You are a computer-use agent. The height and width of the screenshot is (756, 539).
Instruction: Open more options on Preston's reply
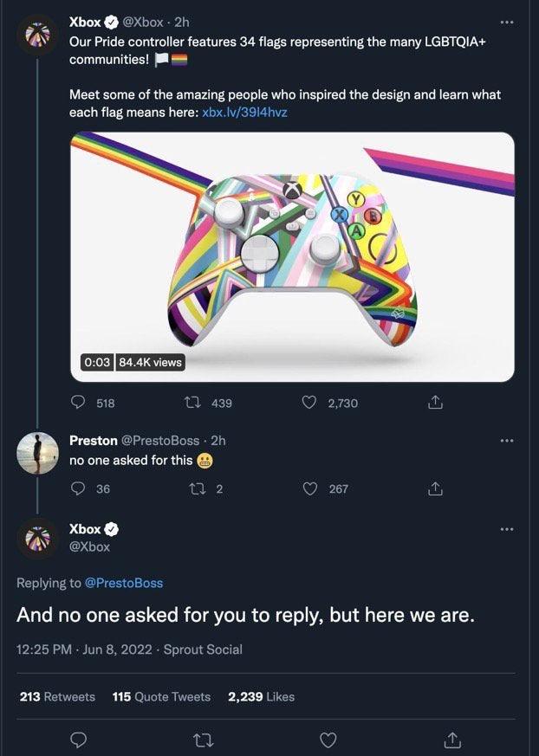[x=507, y=440]
